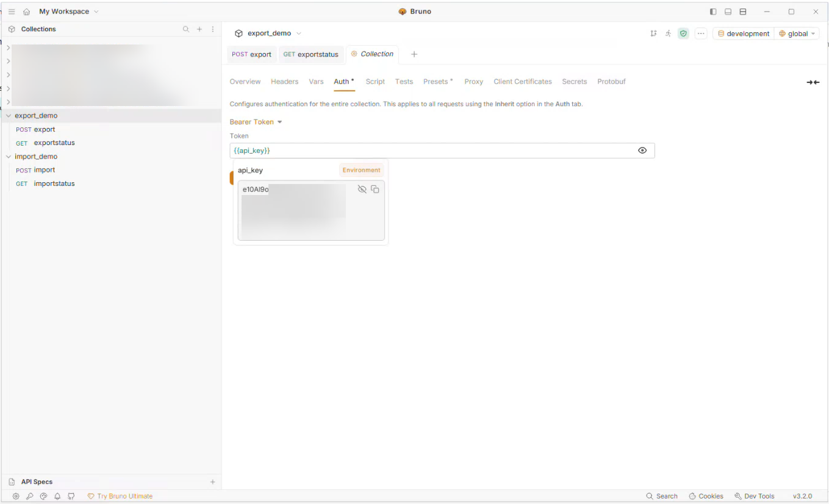
Task: Open notifications bell icon
Action: tap(57, 497)
